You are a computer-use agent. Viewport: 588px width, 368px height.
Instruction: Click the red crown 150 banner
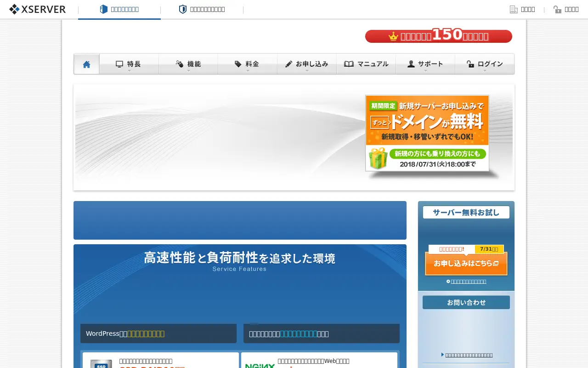click(x=439, y=36)
